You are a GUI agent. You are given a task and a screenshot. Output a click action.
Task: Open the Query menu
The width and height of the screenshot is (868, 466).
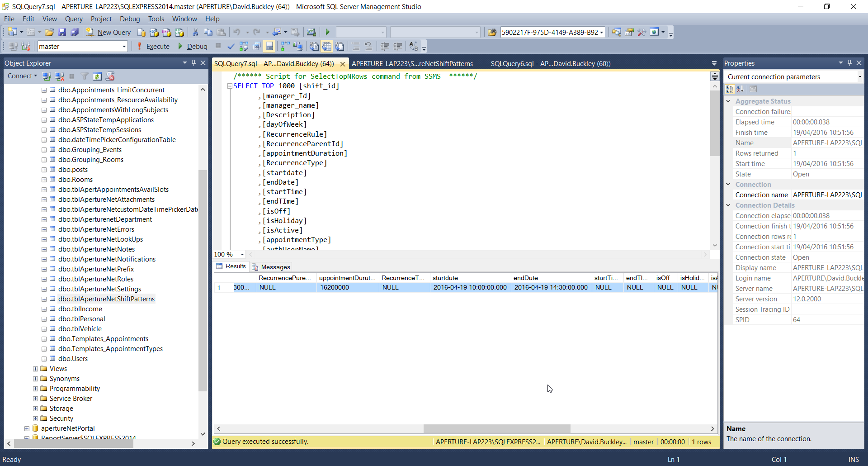pos(73,19)
